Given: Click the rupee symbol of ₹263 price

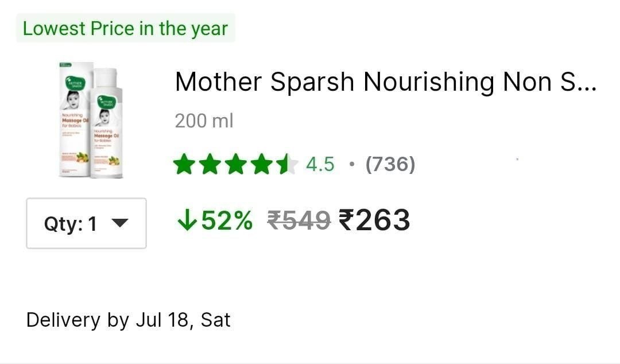Looking at the screenshot, I should [346, 220].
